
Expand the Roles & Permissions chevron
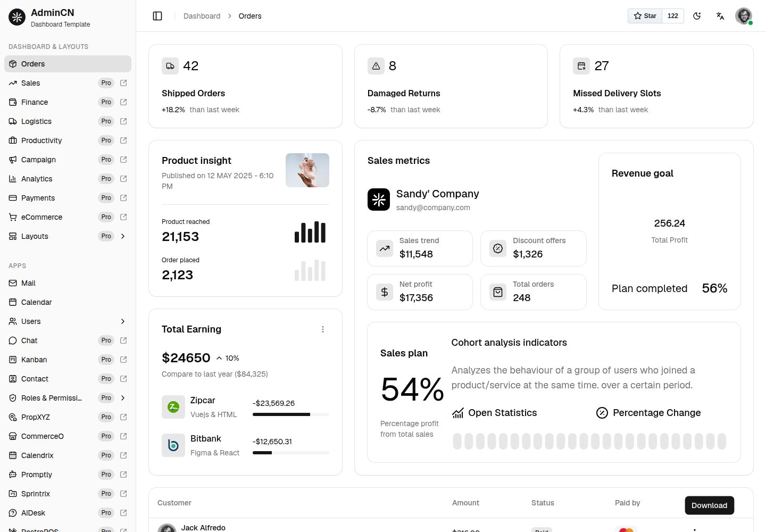click(x=123, y=398)
